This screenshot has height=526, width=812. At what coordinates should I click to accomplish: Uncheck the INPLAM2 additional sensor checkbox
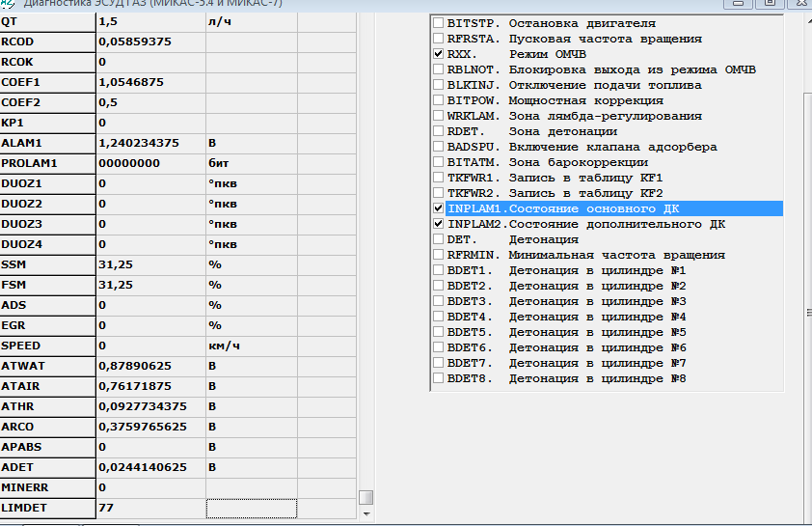438,224
